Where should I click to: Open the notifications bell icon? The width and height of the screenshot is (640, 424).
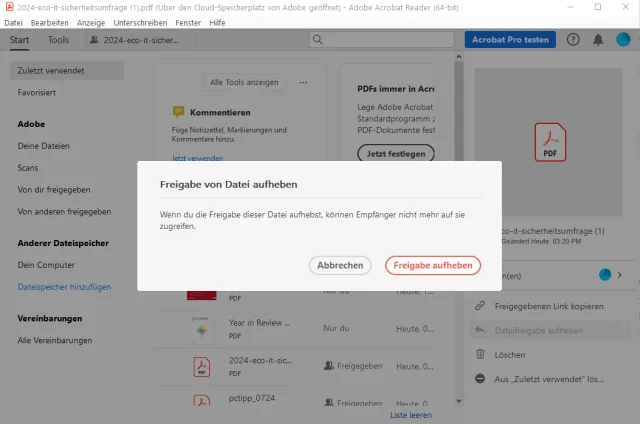[598, 40]
